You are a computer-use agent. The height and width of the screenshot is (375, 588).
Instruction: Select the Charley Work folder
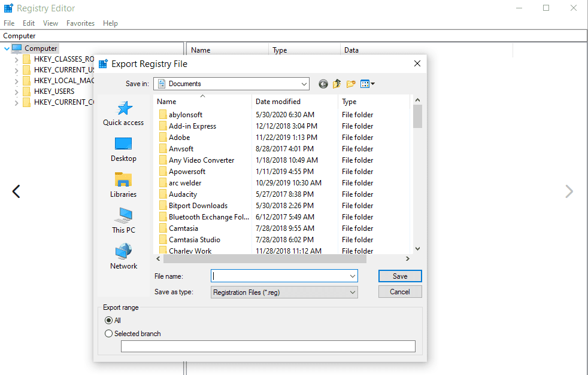pos(190,251)
